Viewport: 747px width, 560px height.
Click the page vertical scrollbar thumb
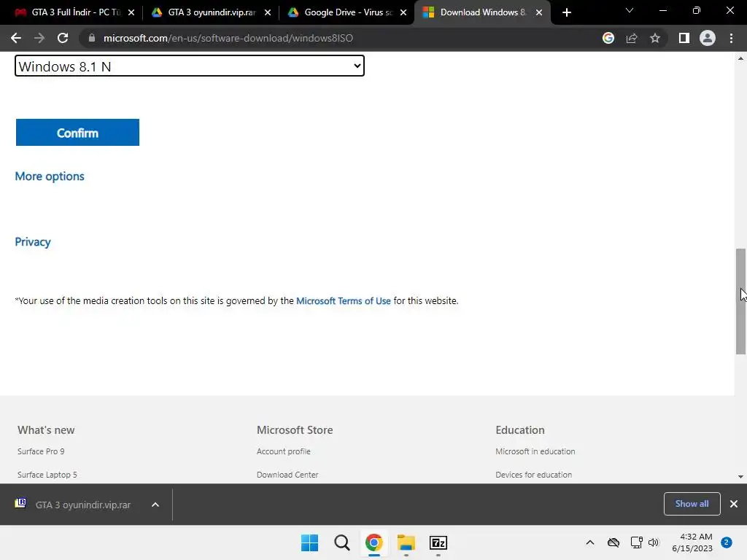coord(740,301)
